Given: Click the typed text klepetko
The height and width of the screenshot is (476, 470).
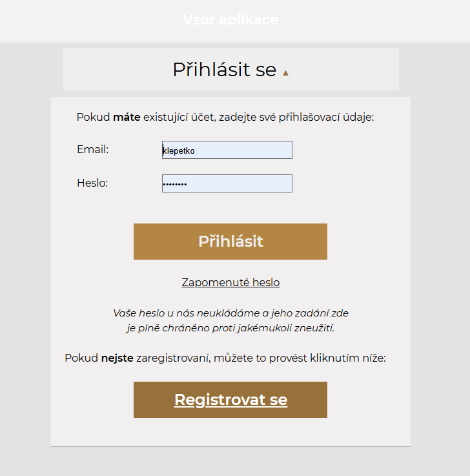Looking at the screenshot, I should (179, 150).
